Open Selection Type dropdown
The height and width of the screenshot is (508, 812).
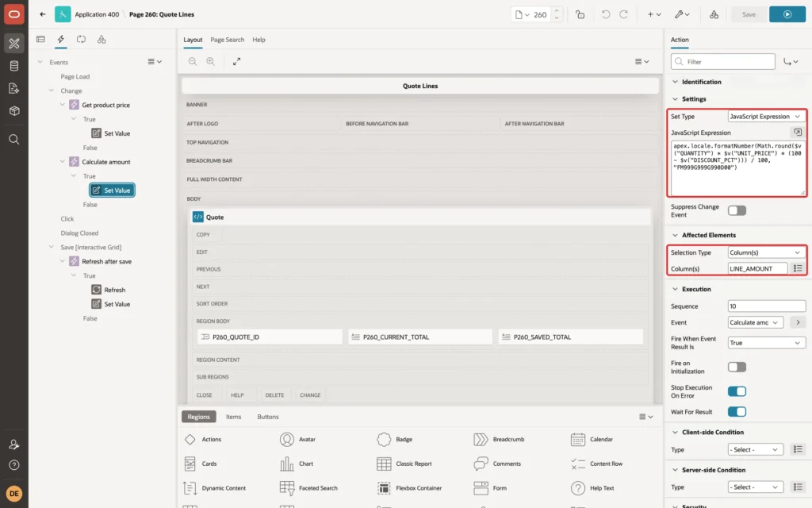pos(766,252)
